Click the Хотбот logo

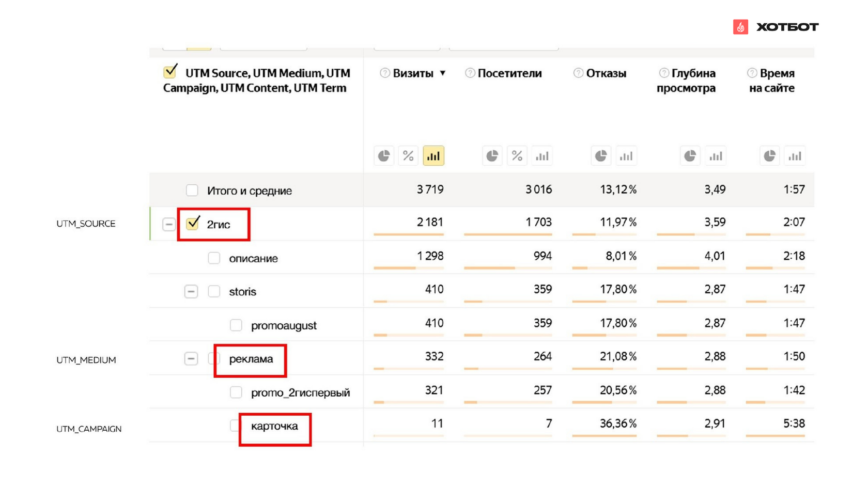776,27
